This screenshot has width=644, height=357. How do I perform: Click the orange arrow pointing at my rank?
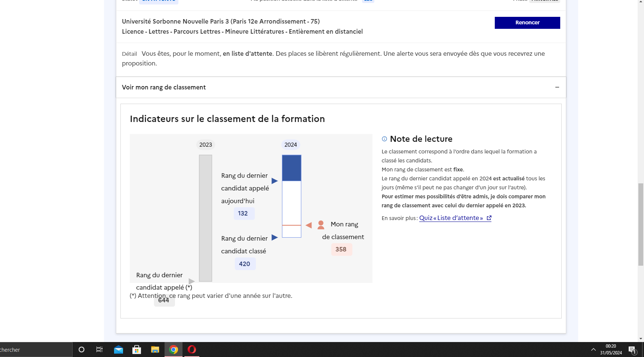pos(309,225)
